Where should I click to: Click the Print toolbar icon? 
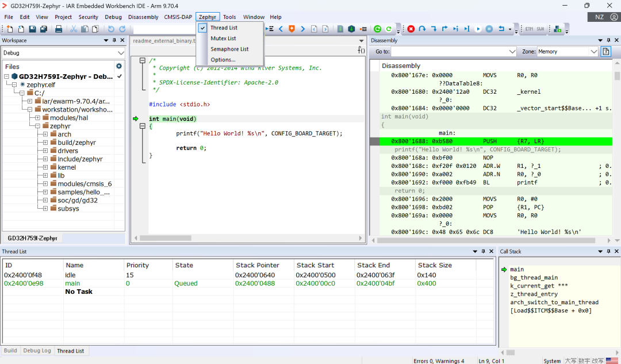(x=59, y=29)
